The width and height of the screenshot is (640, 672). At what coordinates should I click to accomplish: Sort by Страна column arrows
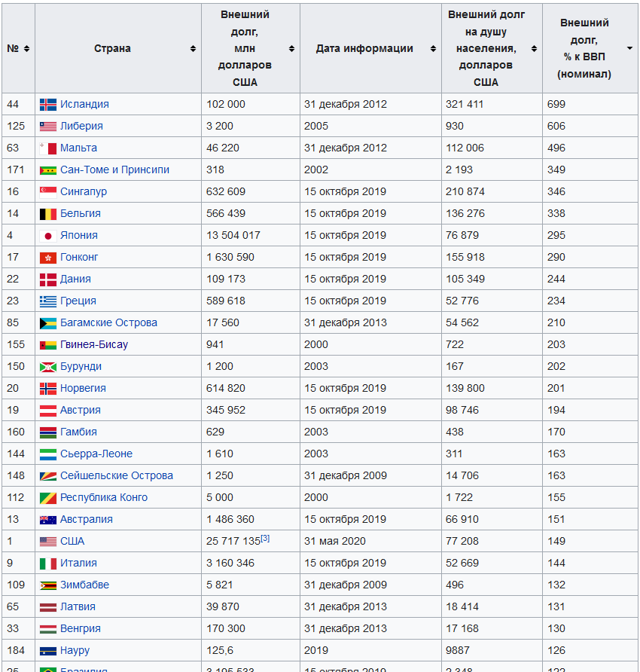(193, 49)
